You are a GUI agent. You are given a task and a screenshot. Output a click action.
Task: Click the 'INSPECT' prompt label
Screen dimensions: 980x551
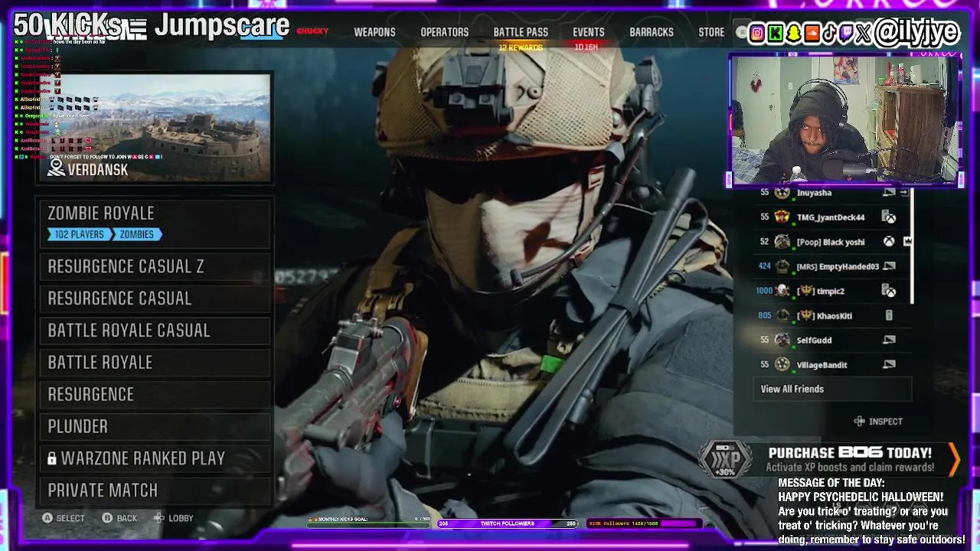click(886, 422)
